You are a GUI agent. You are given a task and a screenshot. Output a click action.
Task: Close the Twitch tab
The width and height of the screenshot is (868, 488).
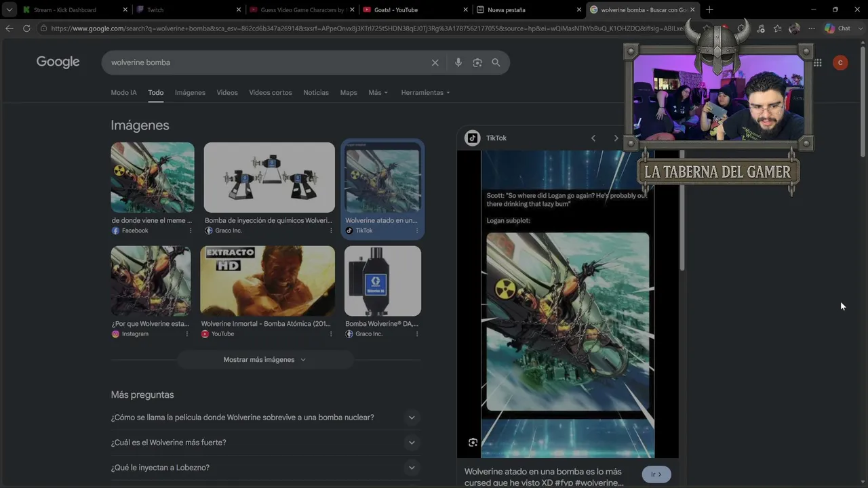click(239, 9)
